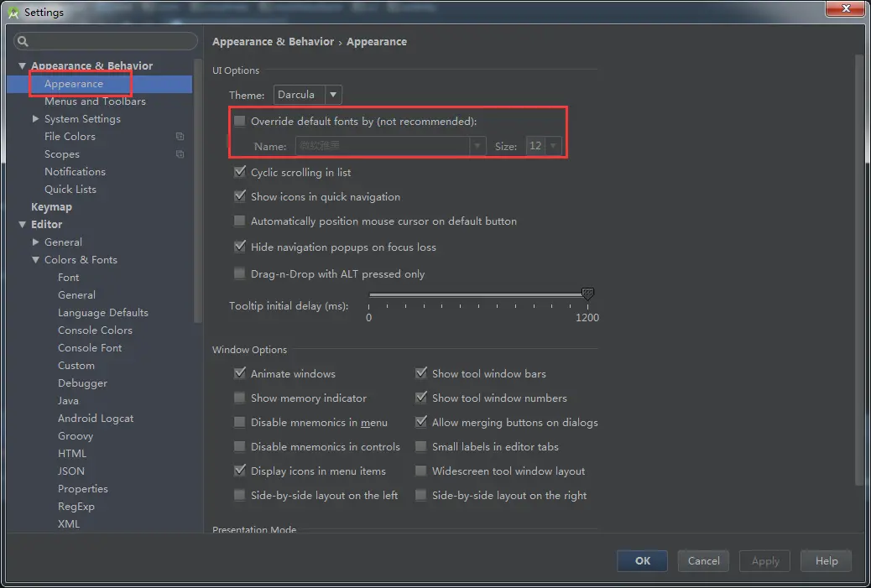The width and height of the screenshot is (871, 588).
Task: Toggle Animate windows checkbox
Action: click(239, 373)
